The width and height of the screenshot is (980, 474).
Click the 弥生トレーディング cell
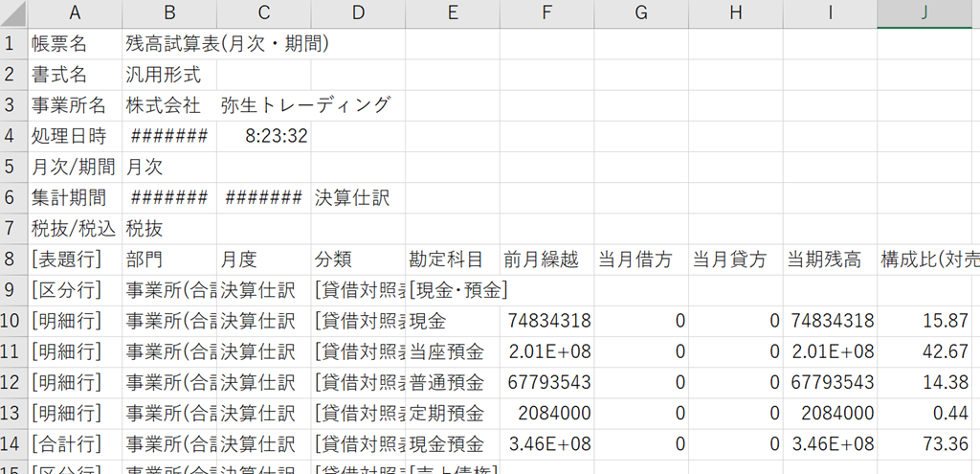click(x=264, y=105)
